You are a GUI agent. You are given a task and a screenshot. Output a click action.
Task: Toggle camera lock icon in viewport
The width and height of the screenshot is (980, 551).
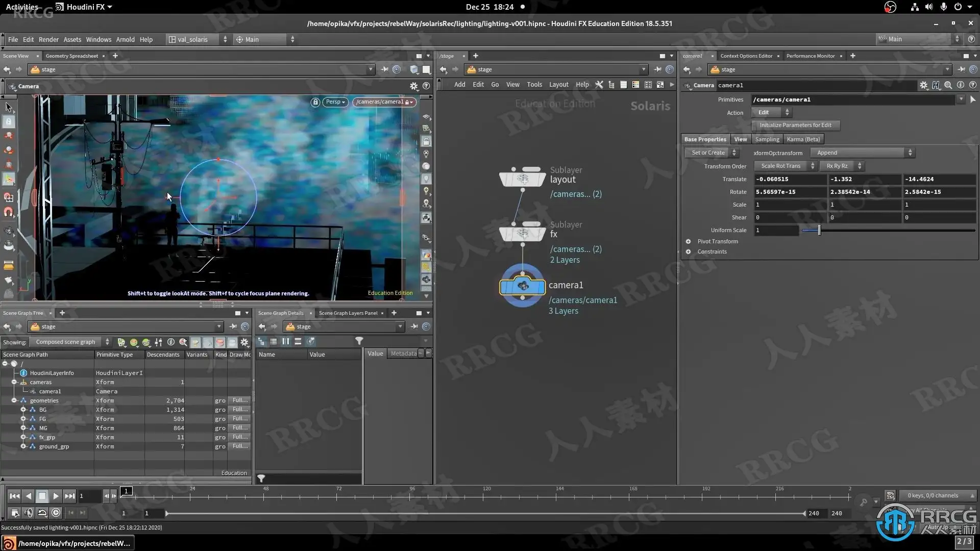tap(315, 102)
